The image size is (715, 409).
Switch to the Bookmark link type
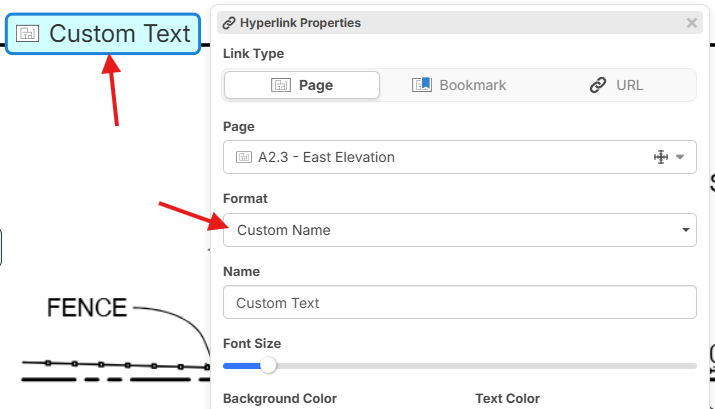[459, 85]
